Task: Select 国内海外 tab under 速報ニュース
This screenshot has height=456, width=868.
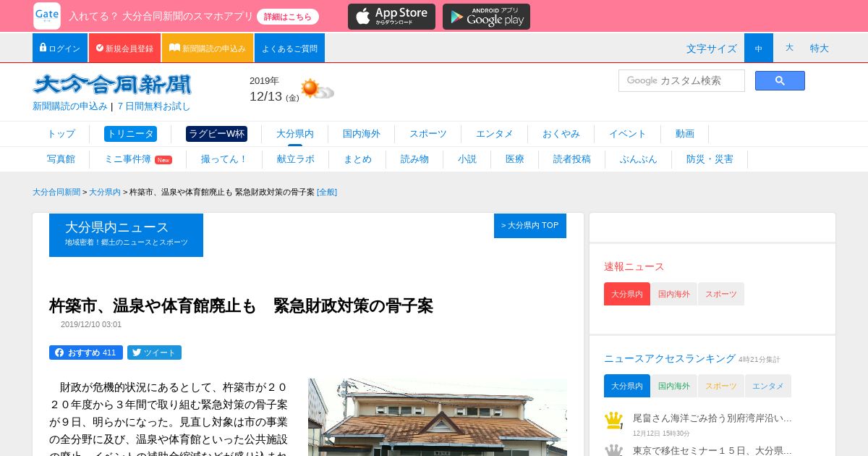Action: (674, 294)
